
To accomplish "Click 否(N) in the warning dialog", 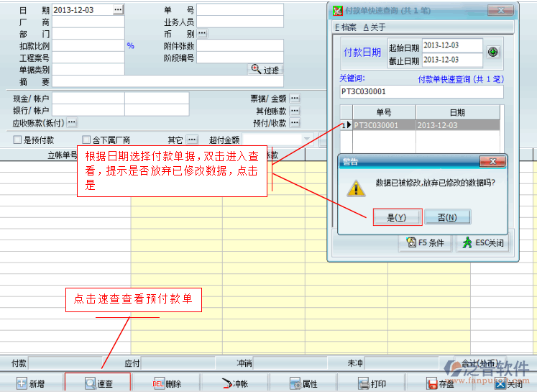I will point(446,217).
